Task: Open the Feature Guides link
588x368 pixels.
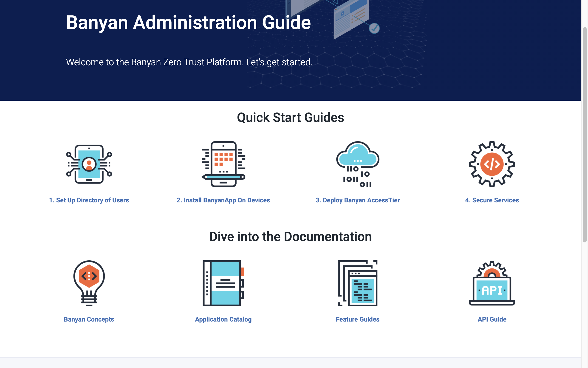Action: [358, 319]
